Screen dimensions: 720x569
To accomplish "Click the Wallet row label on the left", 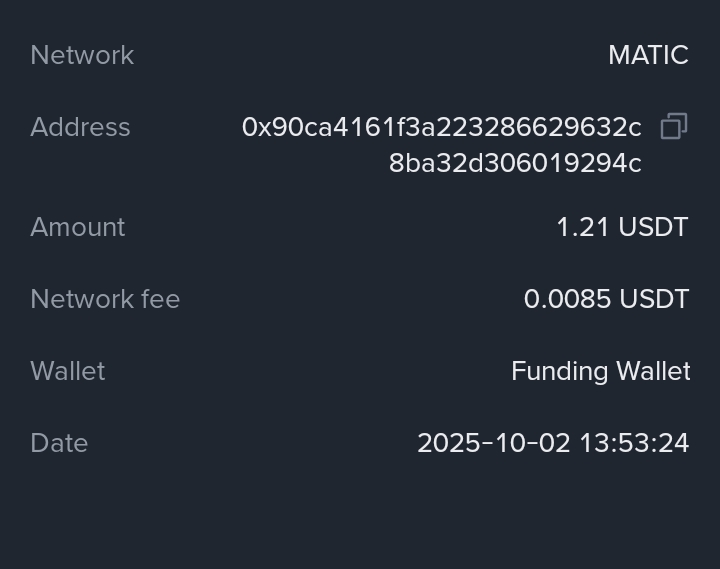I will 67,371.
